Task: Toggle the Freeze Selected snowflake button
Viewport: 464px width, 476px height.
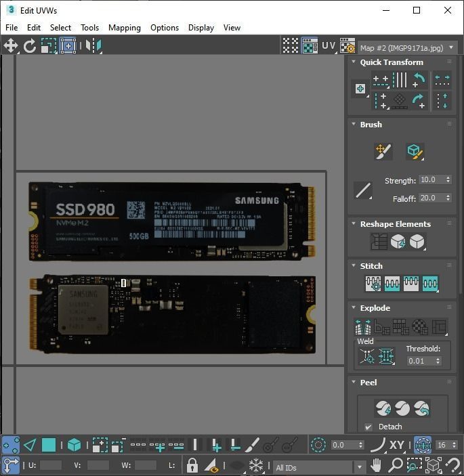Action: point(255,464)
